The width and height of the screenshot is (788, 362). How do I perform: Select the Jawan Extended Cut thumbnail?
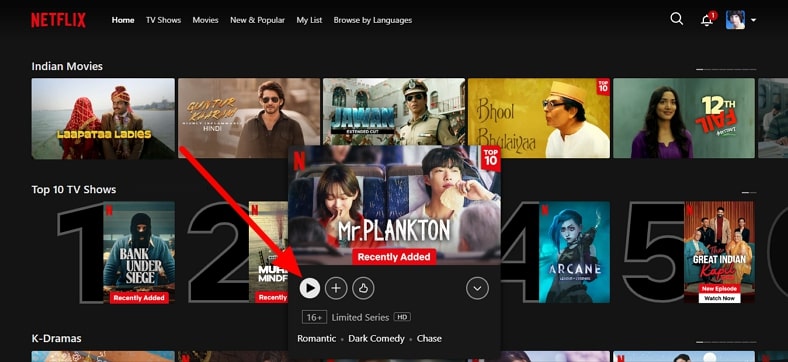[394, 112]
